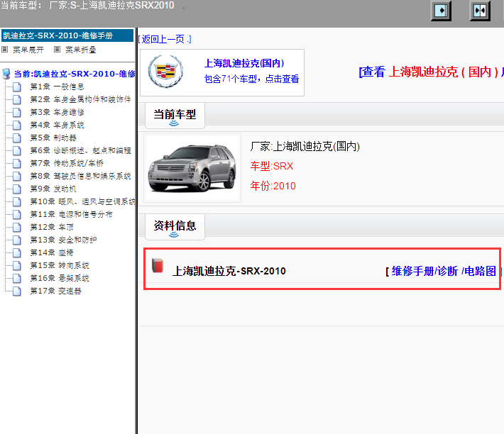Click the 厂家:上海凯迪拉克(国内) text
504x434 pixels.
[x=305, y=146]
